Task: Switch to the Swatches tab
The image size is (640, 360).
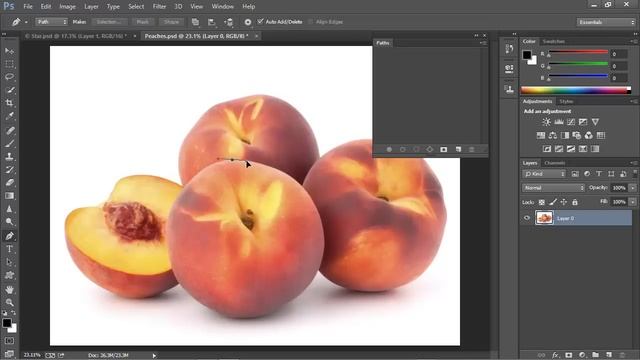Action: pyautogui.click(x=553, y=42)
